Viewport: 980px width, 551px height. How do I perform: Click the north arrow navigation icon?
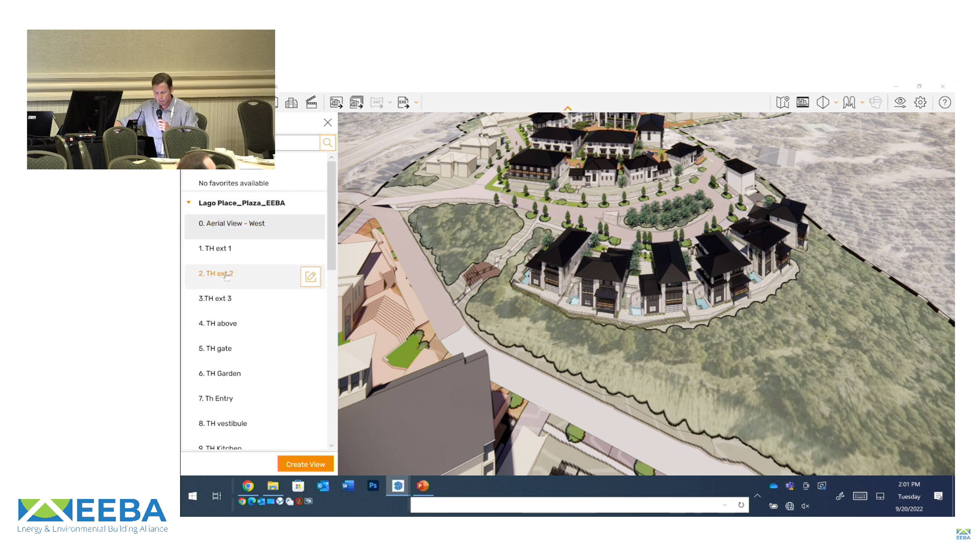568,110
